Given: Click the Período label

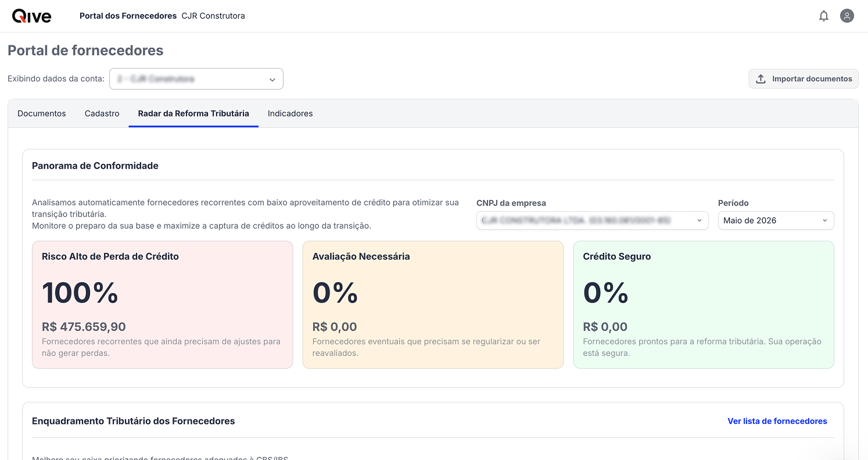Looking at the screenshot, I should pyautogui.click(x=733, y=203).
